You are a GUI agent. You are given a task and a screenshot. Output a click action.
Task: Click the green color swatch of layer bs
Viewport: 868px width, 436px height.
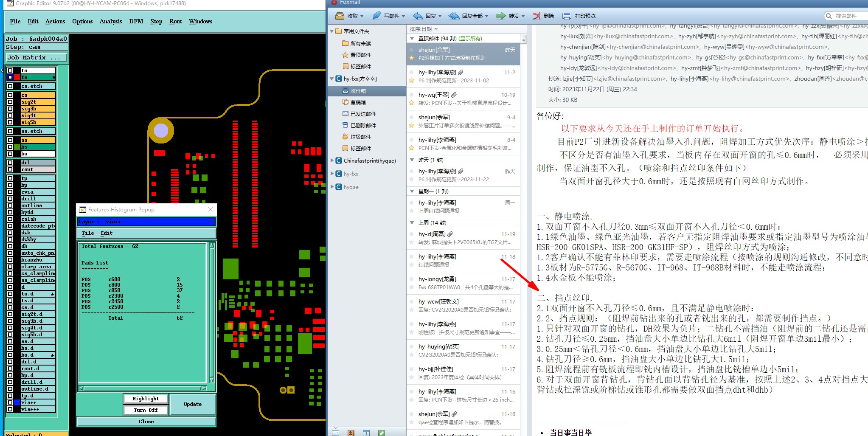[17, 147]
